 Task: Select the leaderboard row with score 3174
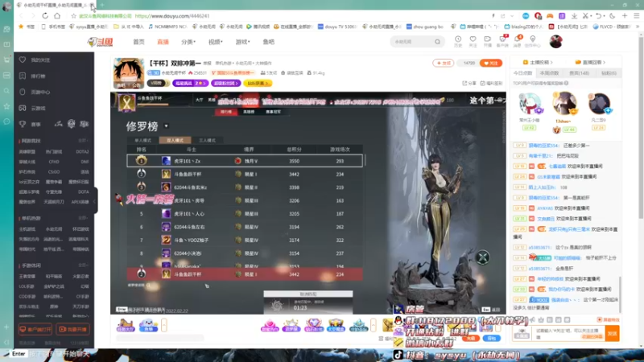coord(245,240)
